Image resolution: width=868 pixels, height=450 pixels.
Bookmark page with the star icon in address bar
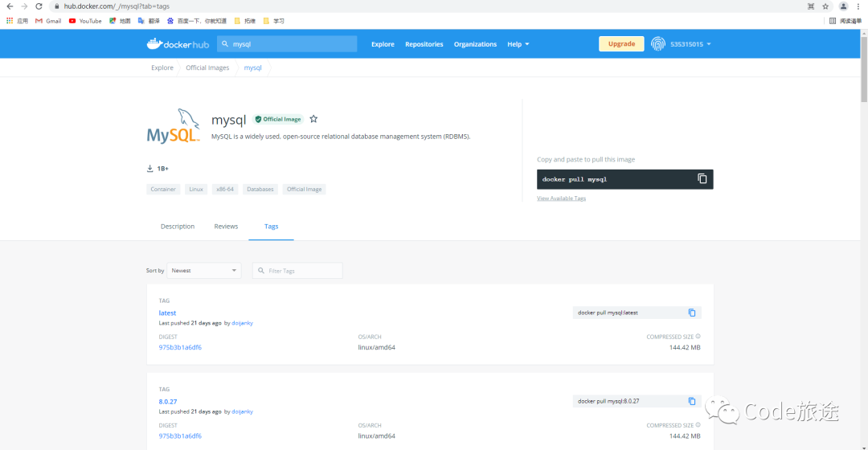click(x=825, y=6)
